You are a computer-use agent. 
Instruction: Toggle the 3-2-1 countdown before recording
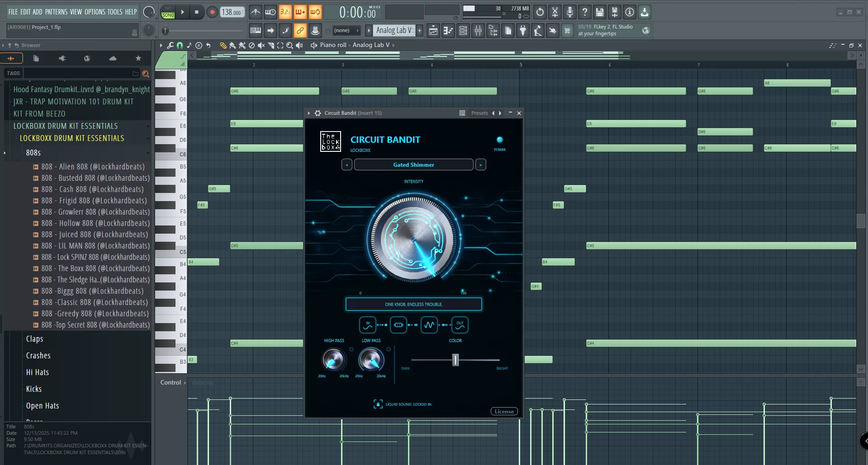(x=285, y=12)
